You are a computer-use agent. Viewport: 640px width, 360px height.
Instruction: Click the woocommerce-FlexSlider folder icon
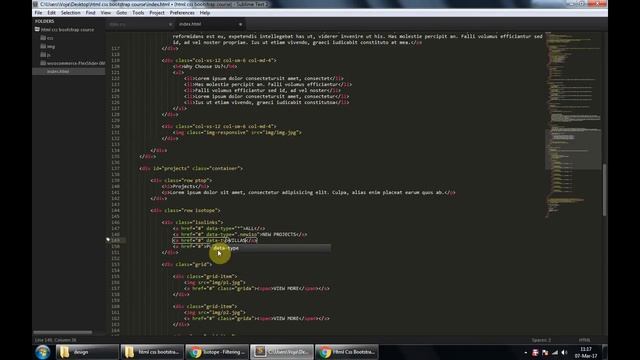[43, 63]
